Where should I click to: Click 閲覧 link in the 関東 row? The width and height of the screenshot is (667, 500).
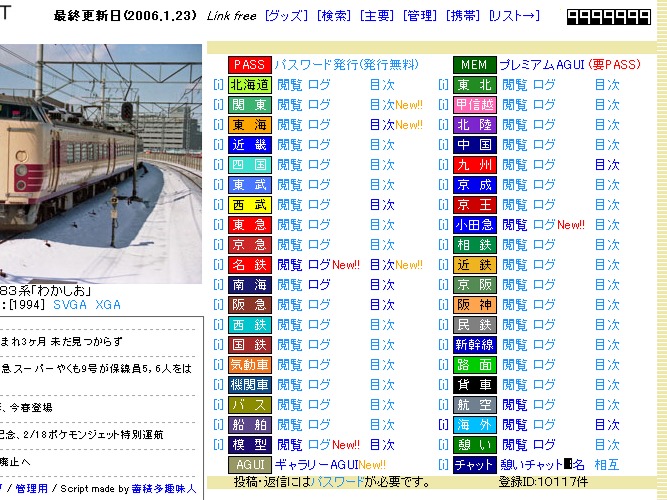290,105
